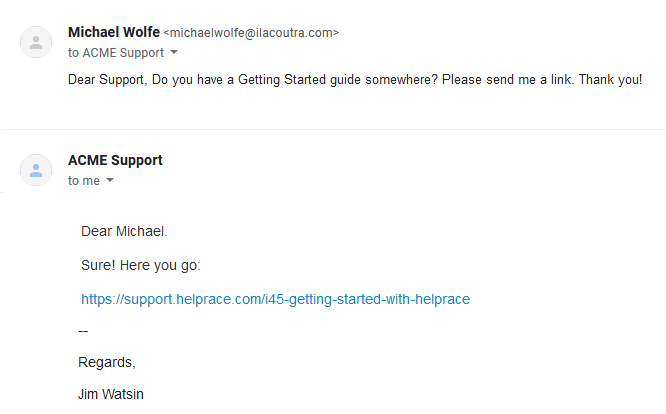Open the support.helprace.com getting-started link

(x=275, y=298)
